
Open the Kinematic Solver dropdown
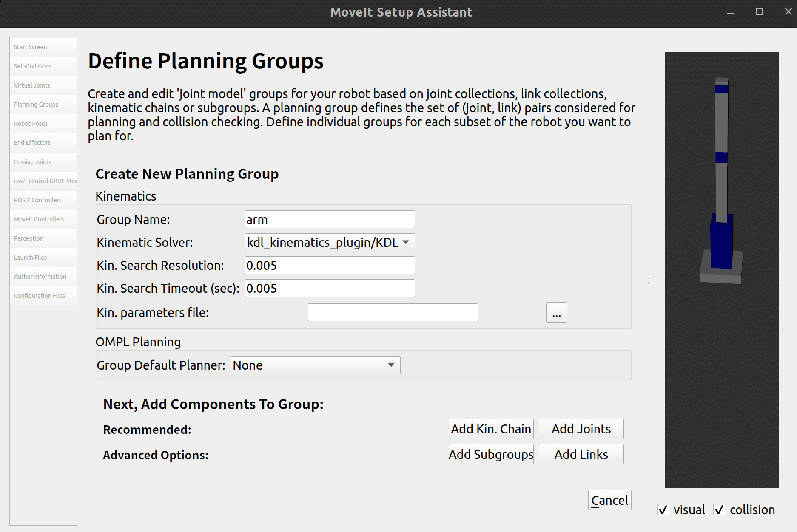point(330,243)
